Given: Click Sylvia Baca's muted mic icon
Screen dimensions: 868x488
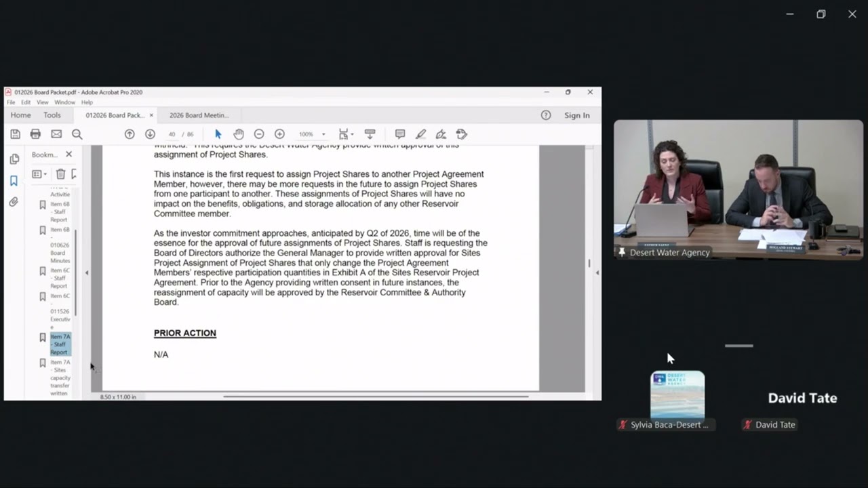Looking at the screenshot, I should [x=623, y=425].
